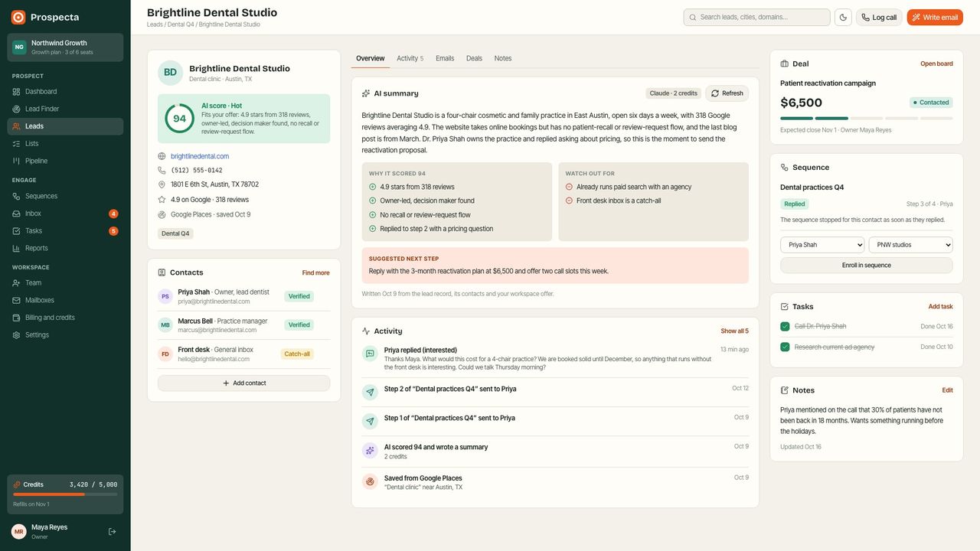Switch to the Overview tab
980x551 pixels.
click(371, 59)
